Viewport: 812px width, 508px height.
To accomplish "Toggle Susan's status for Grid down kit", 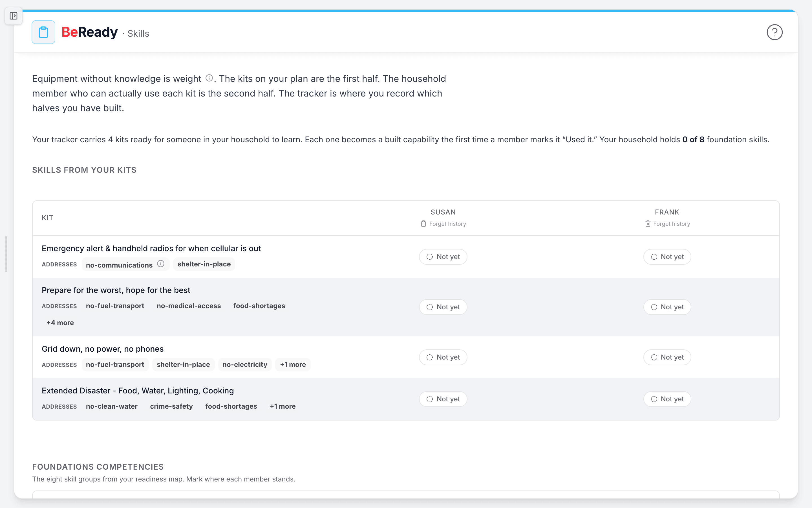I will point(443,357).
